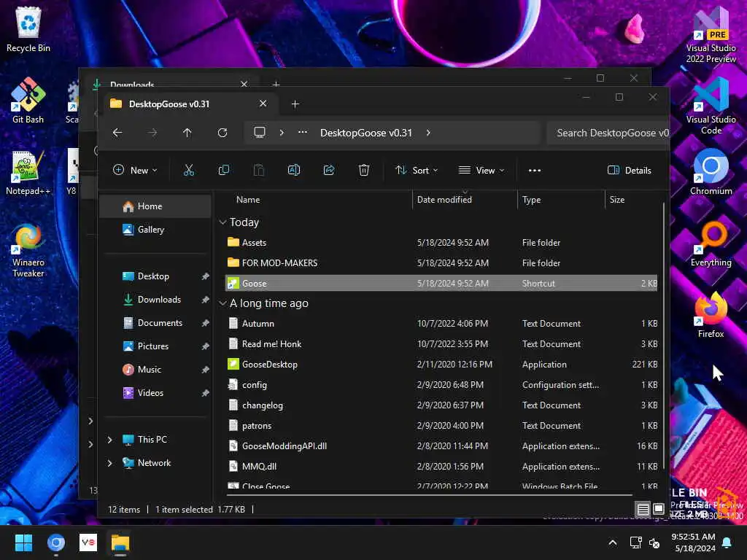Click the Rename icon in the toolbar
Viewport: 747px width, 560px height.
click(294, 170)
